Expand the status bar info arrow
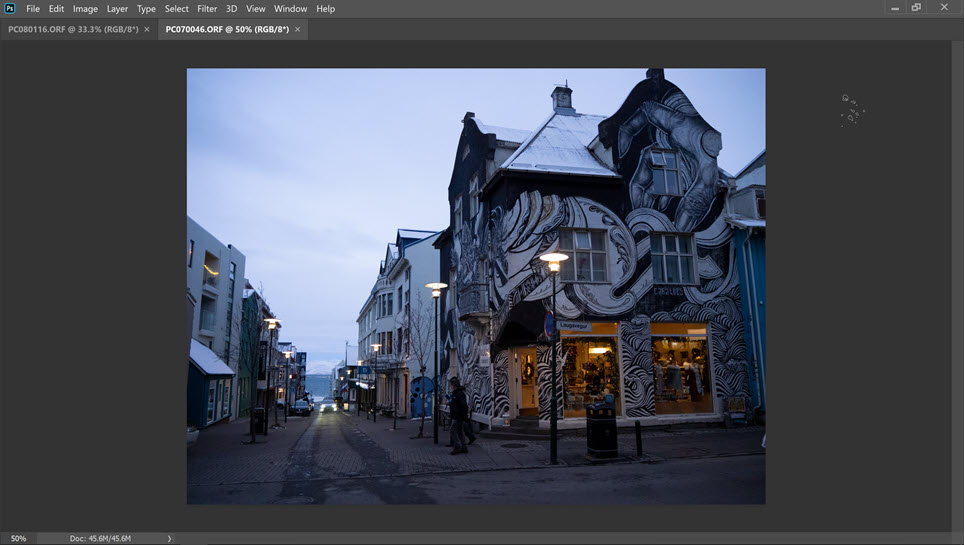965x545 pixels. click(169, 538)
